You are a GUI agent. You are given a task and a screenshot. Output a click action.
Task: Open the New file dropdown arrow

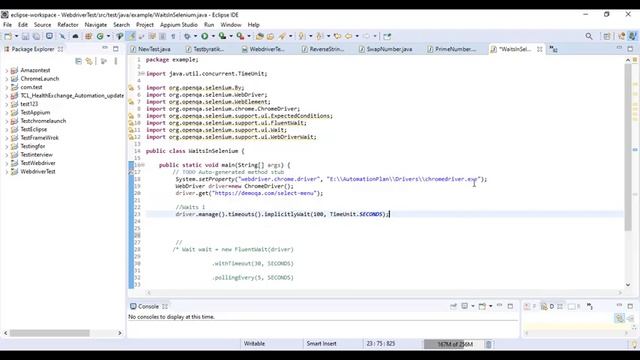[16, 36]
